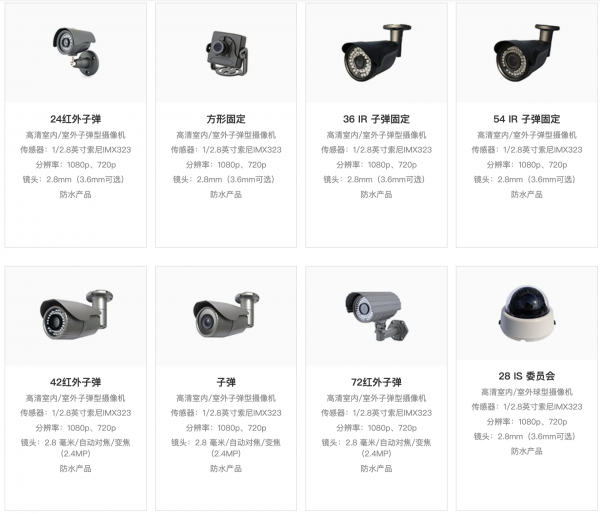Open the 42红外子弹 product title
Screen dimensions: 600x514
pos(75,382)
